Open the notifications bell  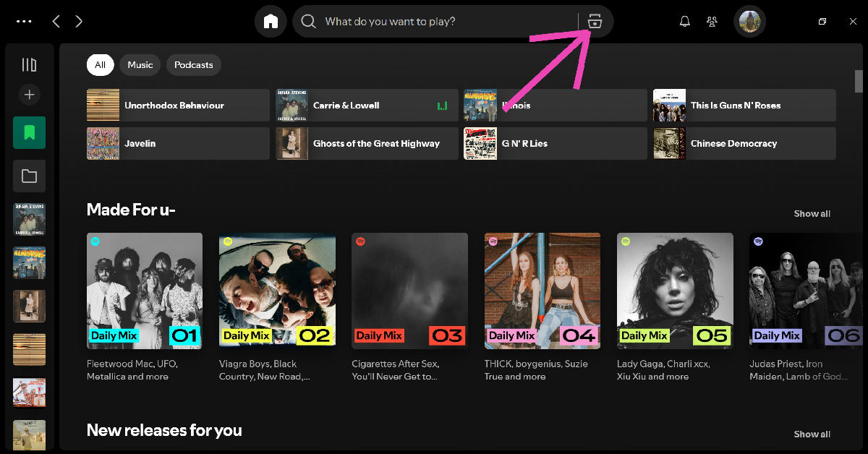[684, 22]
